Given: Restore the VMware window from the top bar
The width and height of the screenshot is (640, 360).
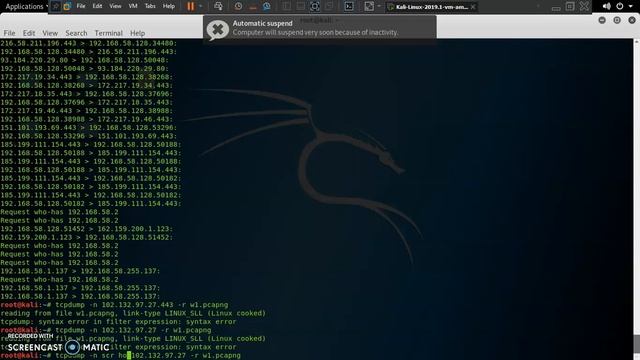Looking at the screenshot, I should (570, 7).
